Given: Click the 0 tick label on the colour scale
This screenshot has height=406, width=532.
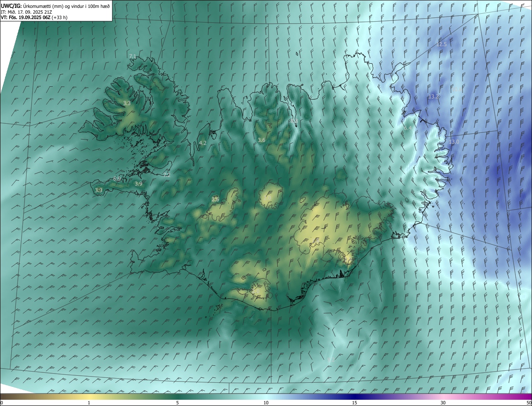Looking at the screenshot, I should click(x=2, y=403).
